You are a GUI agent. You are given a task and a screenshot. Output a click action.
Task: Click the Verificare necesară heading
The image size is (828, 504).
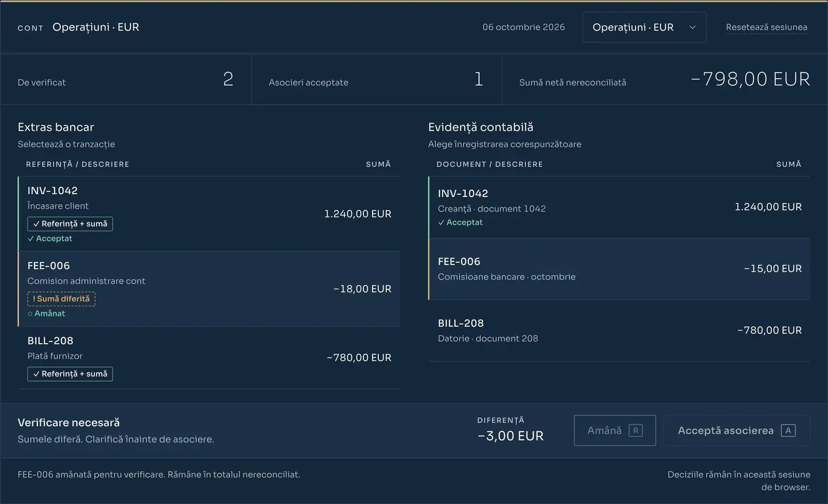point(69,422)
